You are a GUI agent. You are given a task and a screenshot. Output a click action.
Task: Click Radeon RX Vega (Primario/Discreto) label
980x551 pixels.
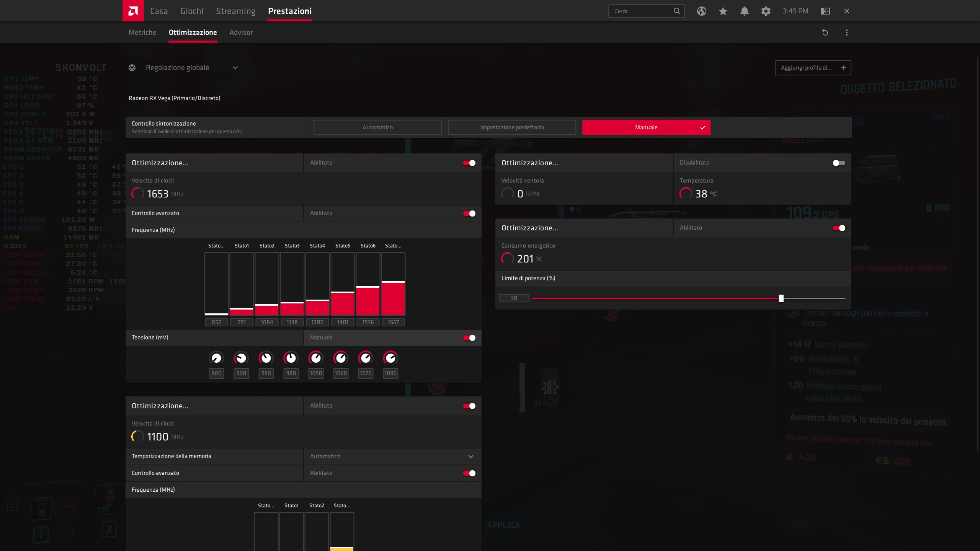pos(175,98)
